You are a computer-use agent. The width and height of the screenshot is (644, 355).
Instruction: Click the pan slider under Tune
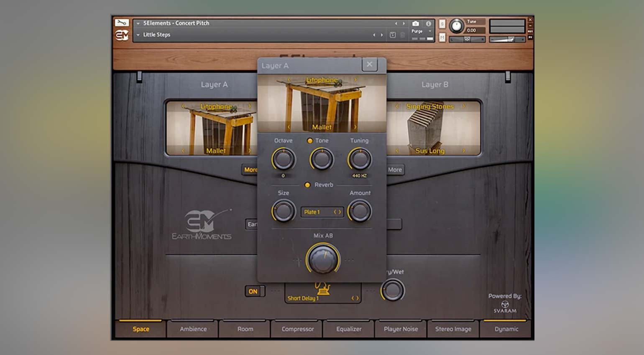[467, 39]
